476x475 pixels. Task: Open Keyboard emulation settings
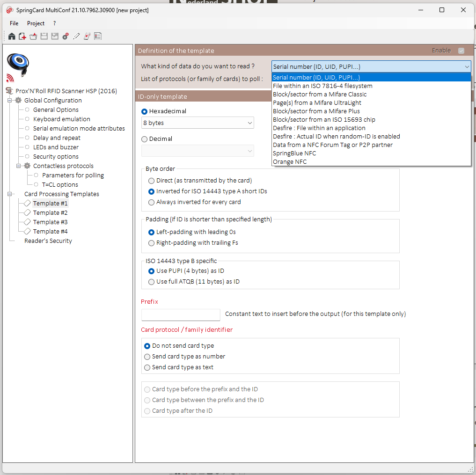click(x=62, y=119)
